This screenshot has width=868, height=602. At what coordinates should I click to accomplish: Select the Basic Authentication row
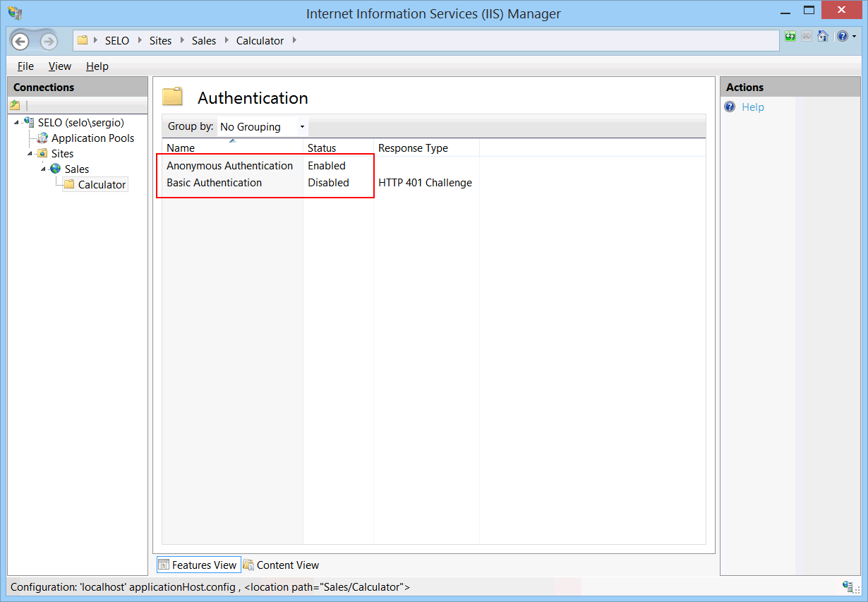(x=434, y=183)
